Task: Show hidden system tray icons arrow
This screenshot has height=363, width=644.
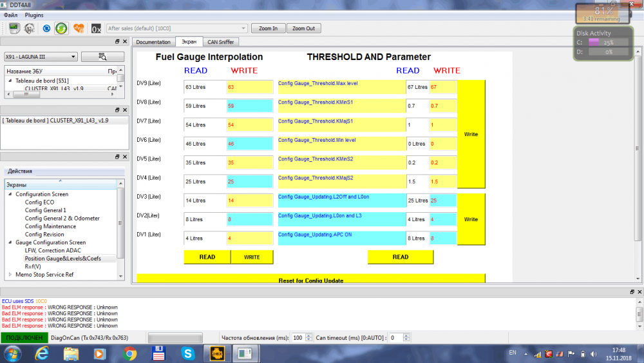Action: pyautogui.click(x=526, y=353)
